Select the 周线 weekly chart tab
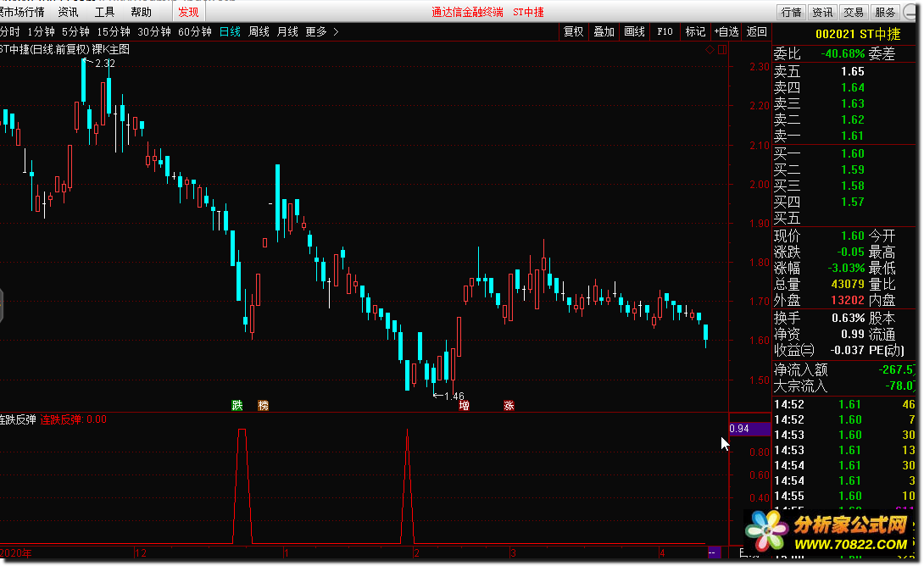Viewport: 924px width, 566px height. (x=259, y=32)
